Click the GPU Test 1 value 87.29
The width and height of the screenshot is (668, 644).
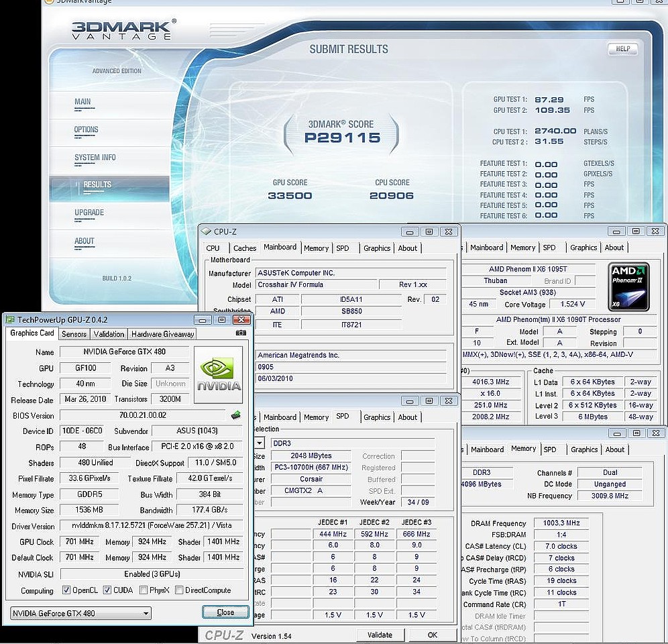[x=549, y=100]
